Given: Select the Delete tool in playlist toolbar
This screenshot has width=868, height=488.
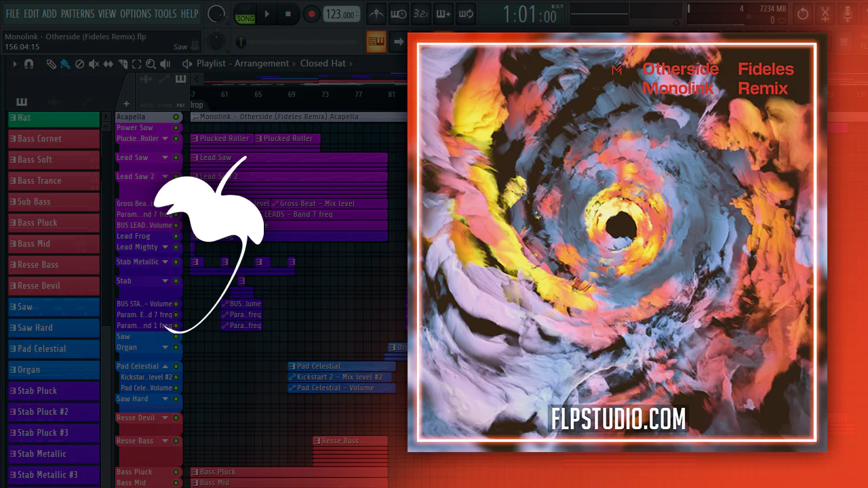Looking at the screenshot, I should click(79, 64).
